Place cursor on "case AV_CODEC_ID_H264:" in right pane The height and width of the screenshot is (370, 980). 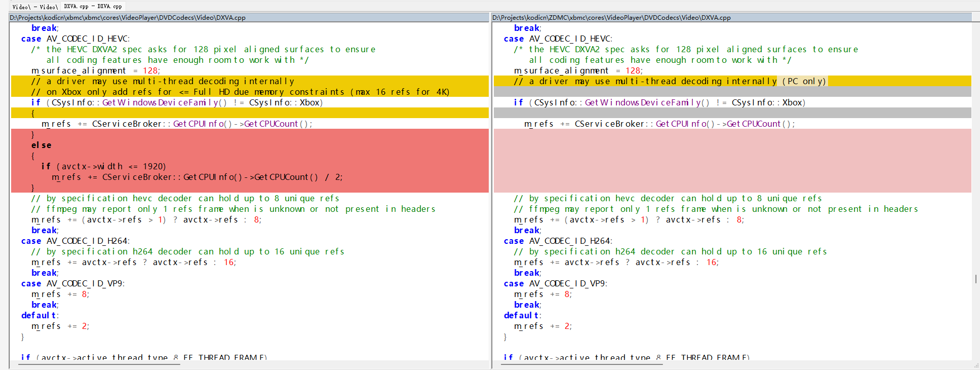558,241
